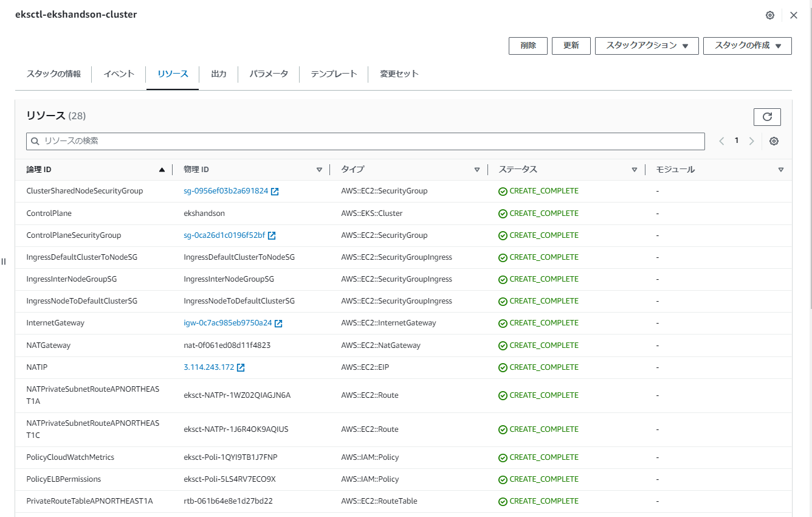
Task: Open resources table preferences gear
Action: [x=774, y=141]
